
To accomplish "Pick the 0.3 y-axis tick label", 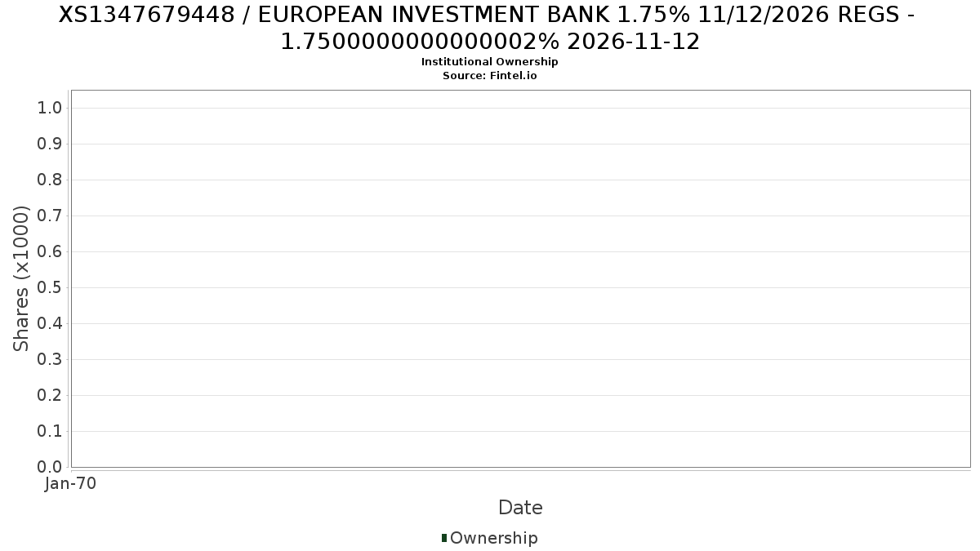I will click(50, 359).
